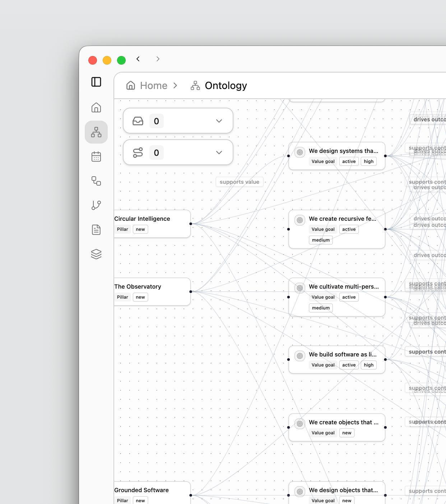This screenshot has height=504, width=446.
Task: Click target icon on 'We create recursive fe...' node
Action: coord(300,220)
